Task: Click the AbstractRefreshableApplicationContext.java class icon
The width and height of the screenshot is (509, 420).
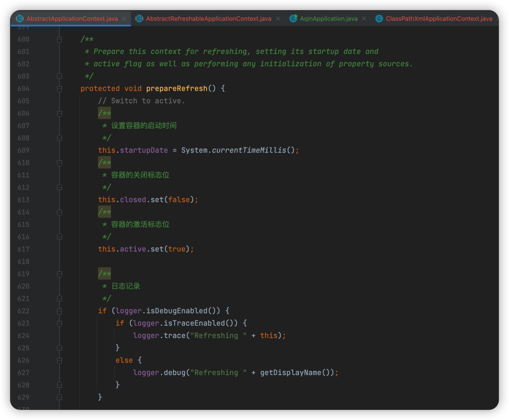Action: [x=140, y=19]
